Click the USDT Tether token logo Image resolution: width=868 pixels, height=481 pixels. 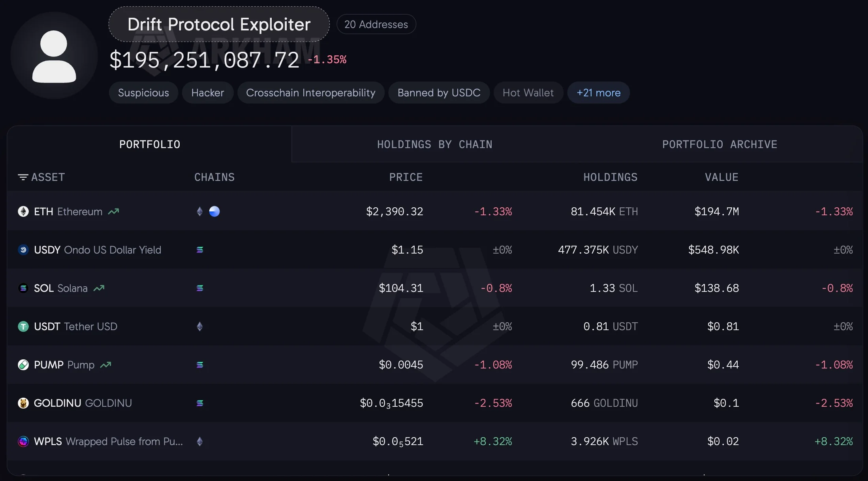click(23, 327)
